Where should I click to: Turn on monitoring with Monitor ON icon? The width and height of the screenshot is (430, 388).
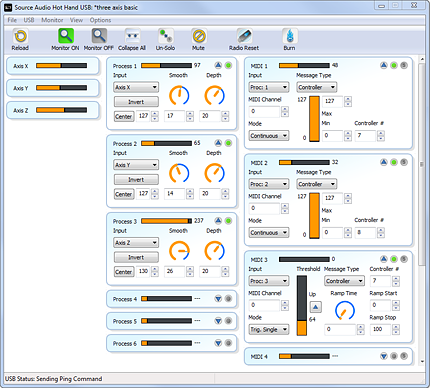coord(66,36)
